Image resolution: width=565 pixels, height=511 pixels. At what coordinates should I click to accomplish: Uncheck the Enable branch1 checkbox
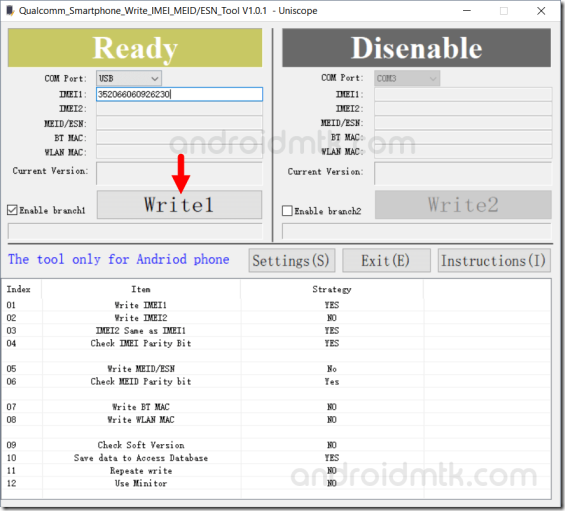[x=12, y=210]
